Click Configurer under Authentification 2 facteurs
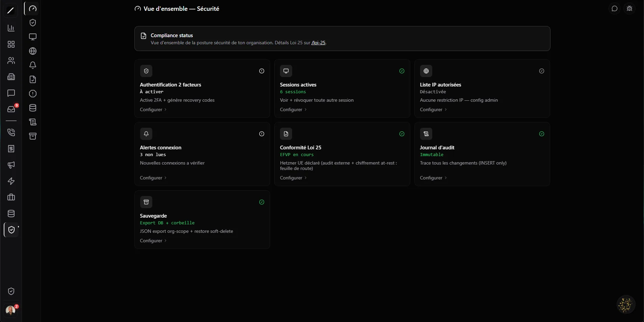 pos(153,109)
